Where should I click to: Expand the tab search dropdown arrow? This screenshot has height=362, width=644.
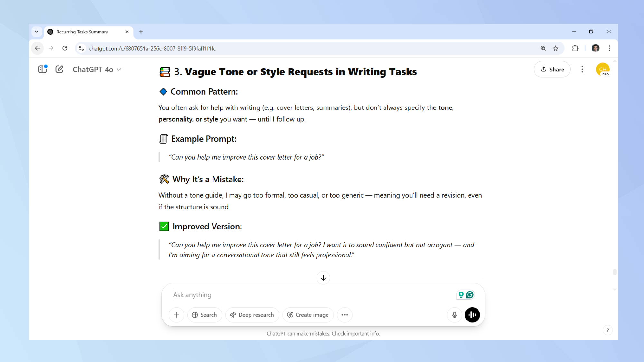[37, 32]
